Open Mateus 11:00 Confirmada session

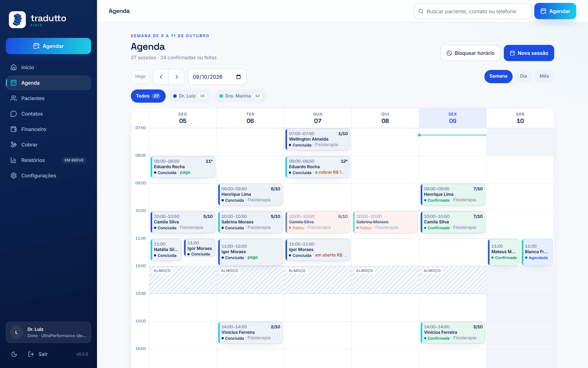(503, 252)
